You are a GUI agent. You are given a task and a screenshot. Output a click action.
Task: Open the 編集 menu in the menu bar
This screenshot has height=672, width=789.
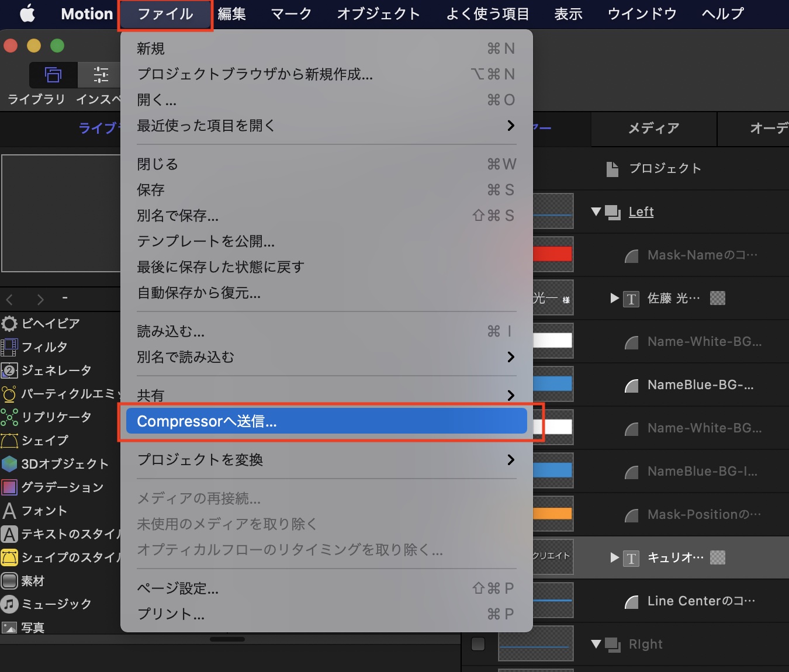[232, 13]
